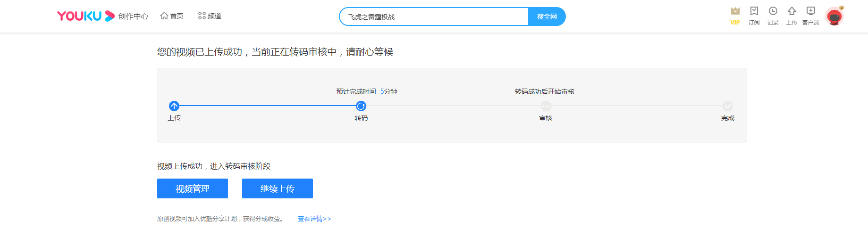Click the YOUKU logo
This screenshot has height=237, width=868.
[x=86, y=16]
